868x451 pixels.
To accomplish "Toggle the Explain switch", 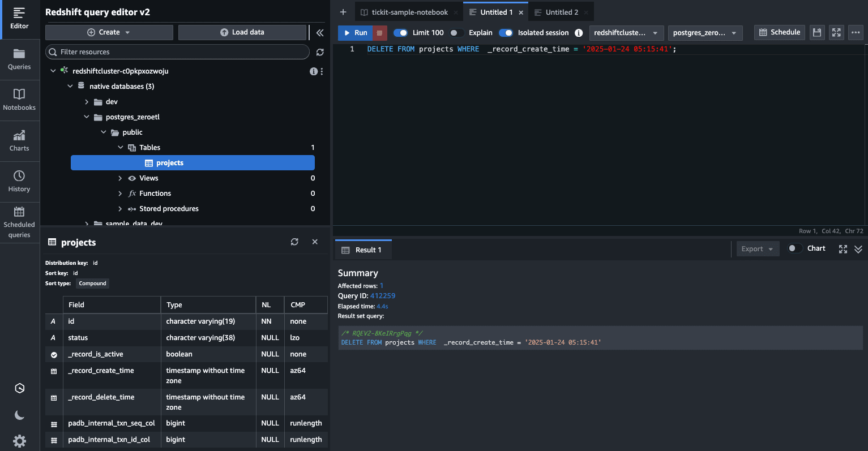I will (x=456, y=33).
